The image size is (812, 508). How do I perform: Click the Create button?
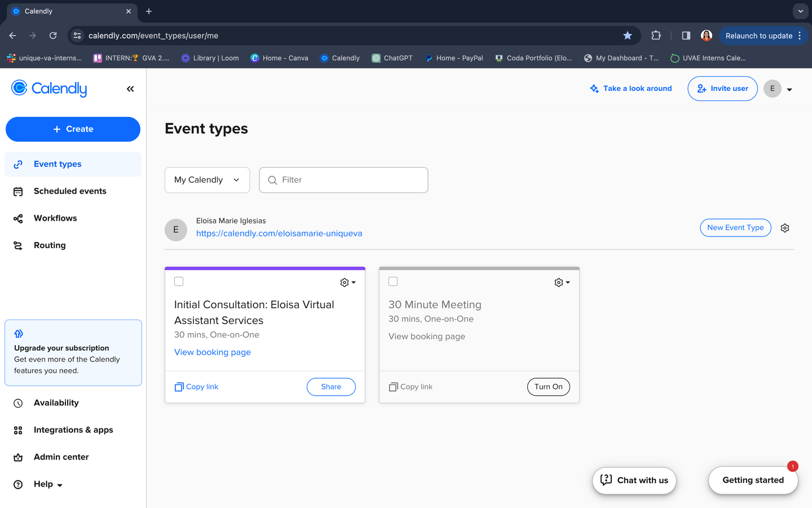[x=73, y=129]
